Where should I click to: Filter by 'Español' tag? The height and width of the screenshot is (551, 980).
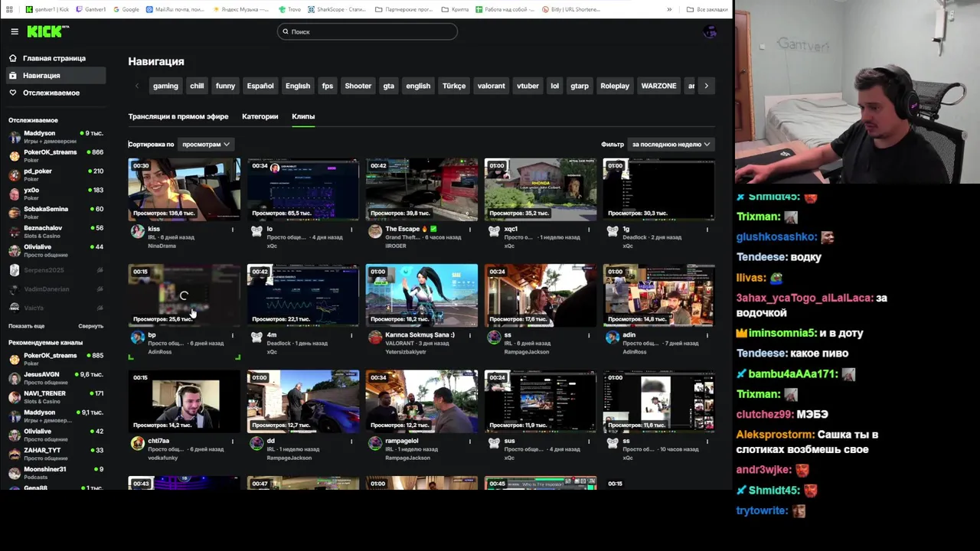coord(260,86)
